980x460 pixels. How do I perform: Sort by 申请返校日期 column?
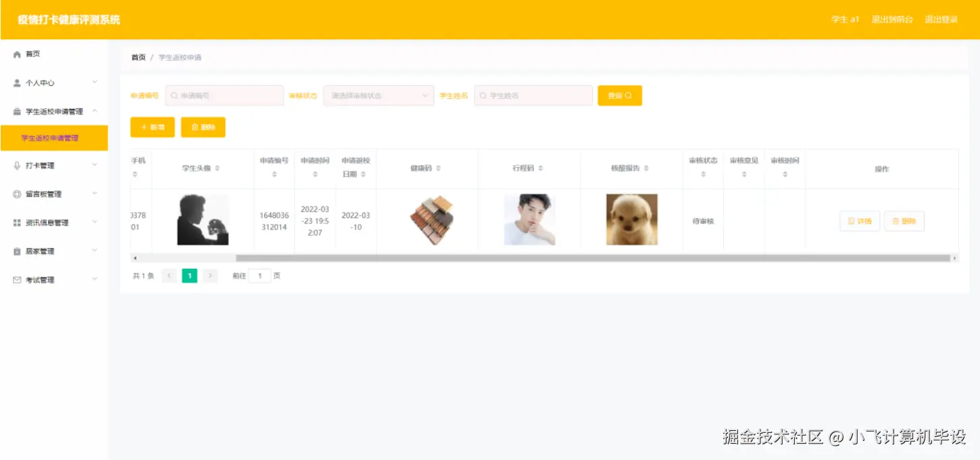[364, 174]
